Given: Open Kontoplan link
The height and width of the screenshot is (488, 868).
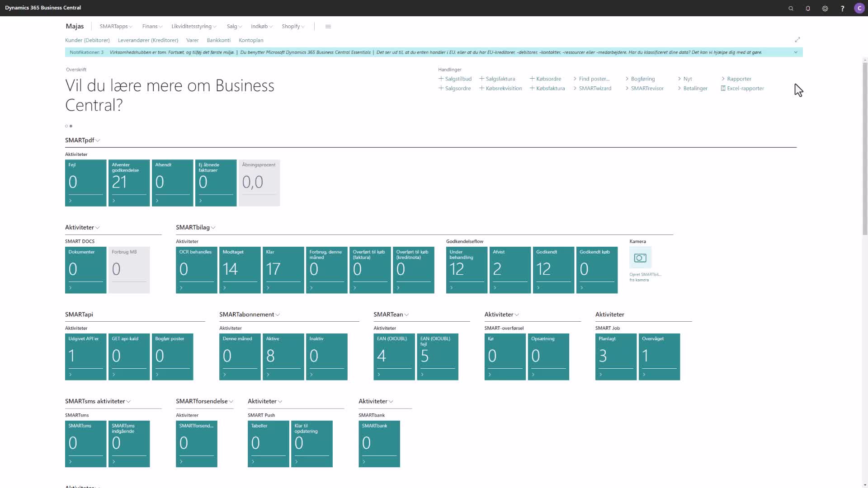Looking at the screenshot, I should click(251, 40).
